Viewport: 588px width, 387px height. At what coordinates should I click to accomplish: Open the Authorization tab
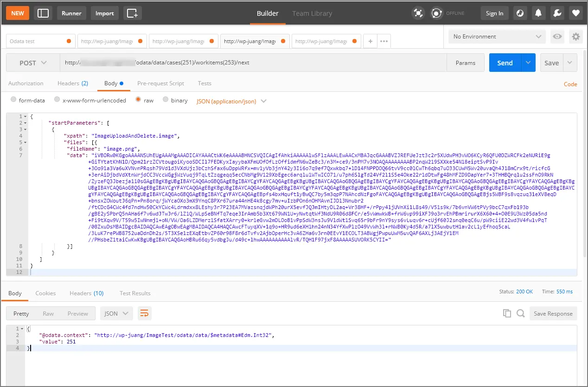point(26,83)
